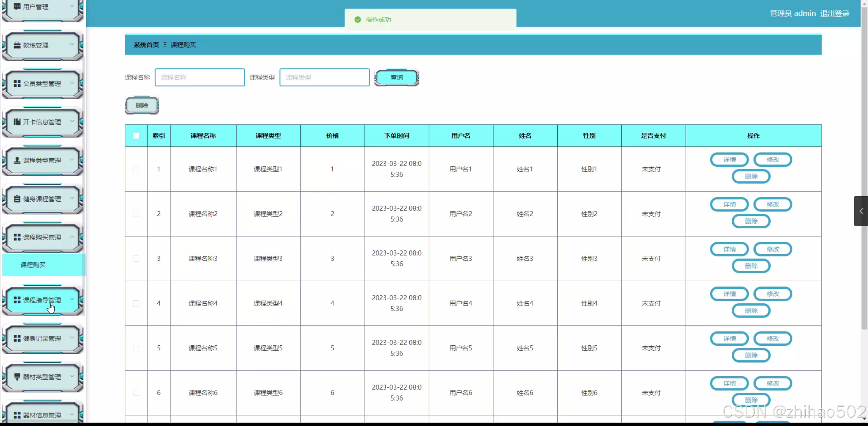868x426 pixels.
Task: Expand the 课程指导管理 menu chevron
Action: (x=72, y=299)
